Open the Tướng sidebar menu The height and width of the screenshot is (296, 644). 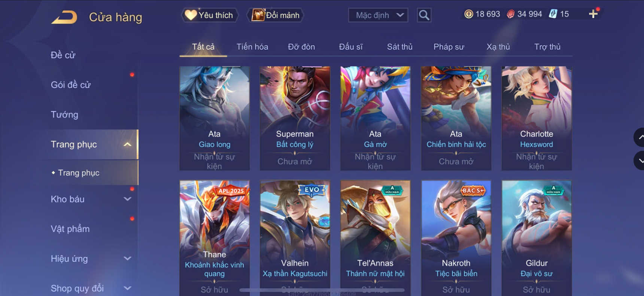coord(64,115)
